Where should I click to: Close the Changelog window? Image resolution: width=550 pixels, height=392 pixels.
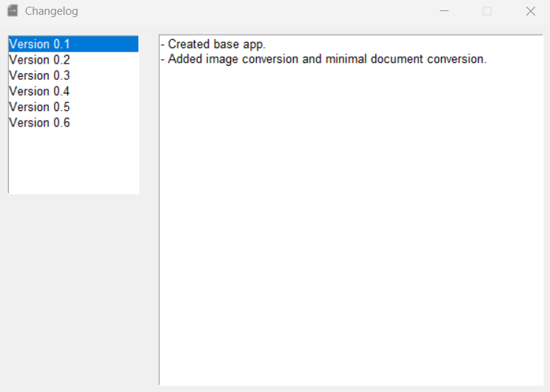[530, 11]
